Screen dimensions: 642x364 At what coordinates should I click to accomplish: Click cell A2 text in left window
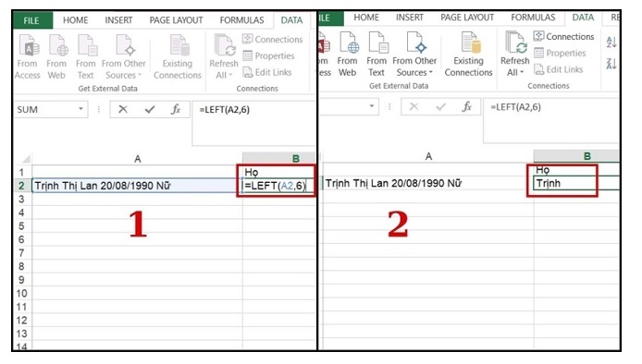point(103,186)
